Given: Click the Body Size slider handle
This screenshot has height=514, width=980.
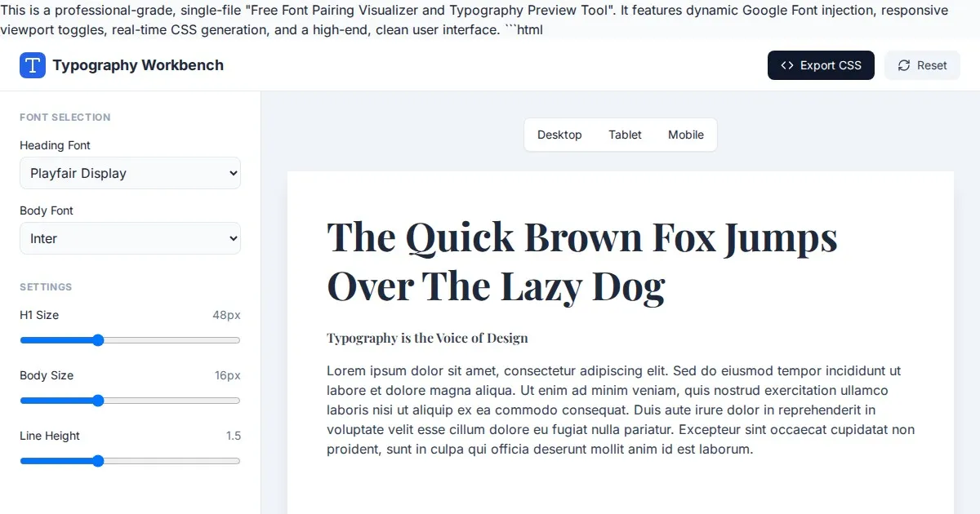Looking at the screenshot, I should 98,401.
